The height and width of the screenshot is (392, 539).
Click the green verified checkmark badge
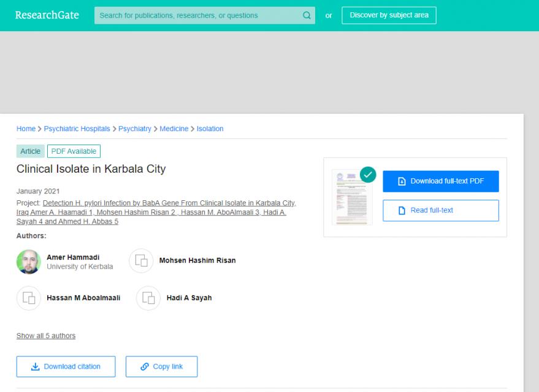pyautogui.click(x=368, y=175)
